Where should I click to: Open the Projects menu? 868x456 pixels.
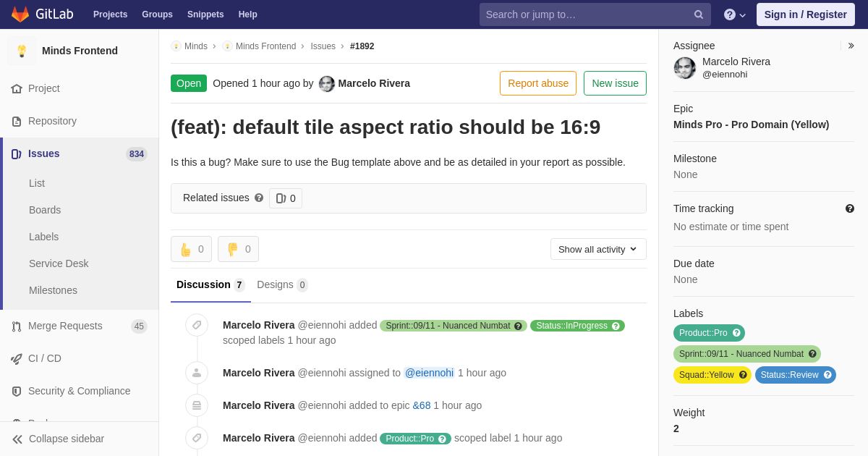110,14
